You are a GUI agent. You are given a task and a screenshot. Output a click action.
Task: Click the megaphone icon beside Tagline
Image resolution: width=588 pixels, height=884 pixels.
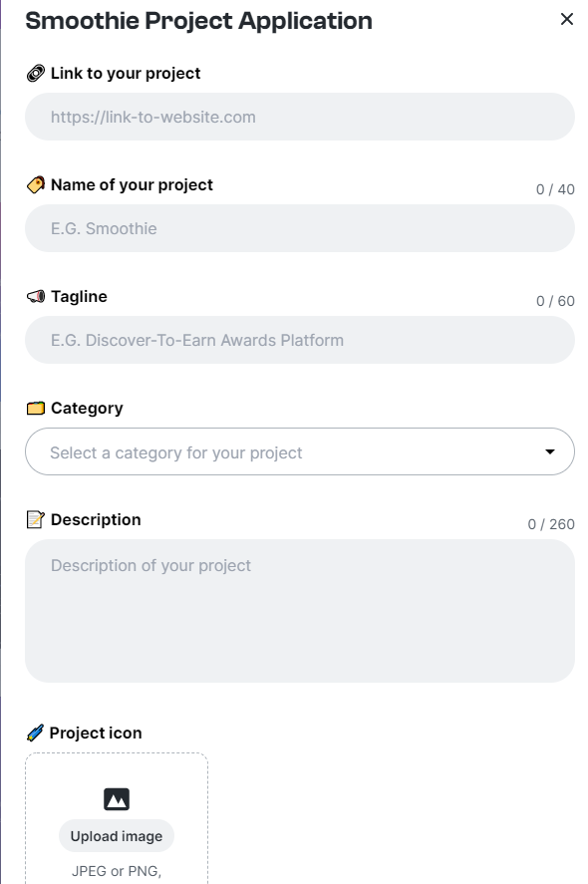point(36,297)
